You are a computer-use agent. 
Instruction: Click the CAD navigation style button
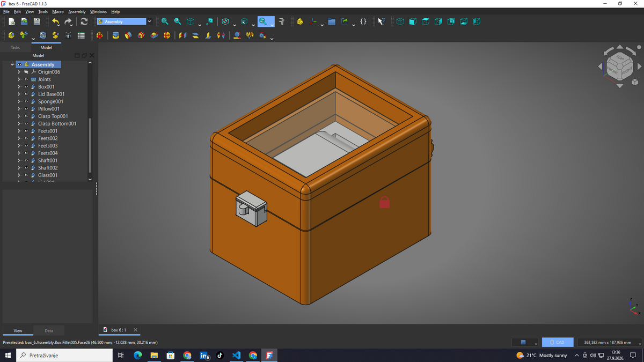point(558,342)
